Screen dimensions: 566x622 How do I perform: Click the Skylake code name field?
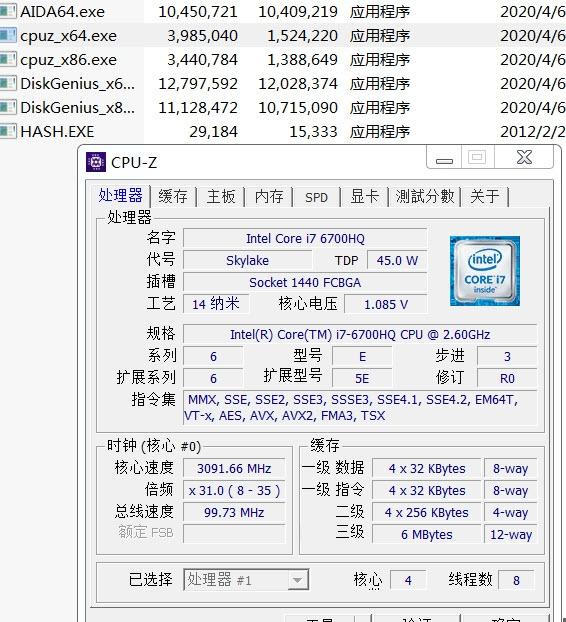point(247,260)
